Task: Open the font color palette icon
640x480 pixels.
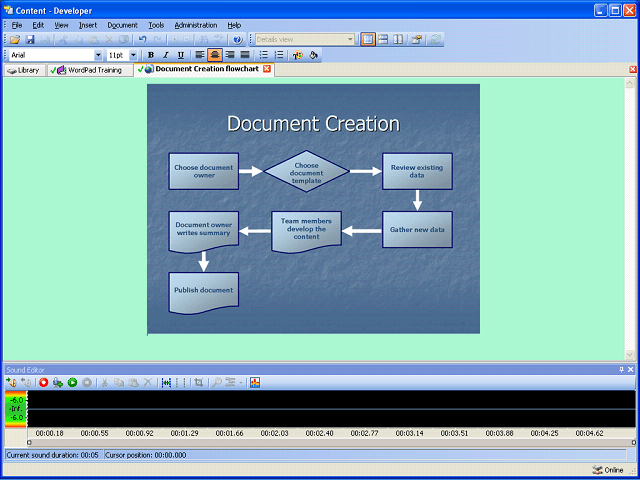Action: (298, 55)
